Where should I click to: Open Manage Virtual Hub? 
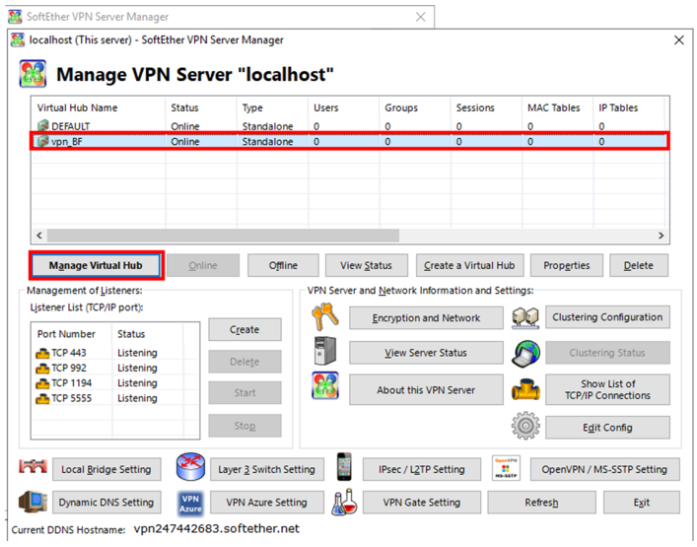click(x=95, y=266)
